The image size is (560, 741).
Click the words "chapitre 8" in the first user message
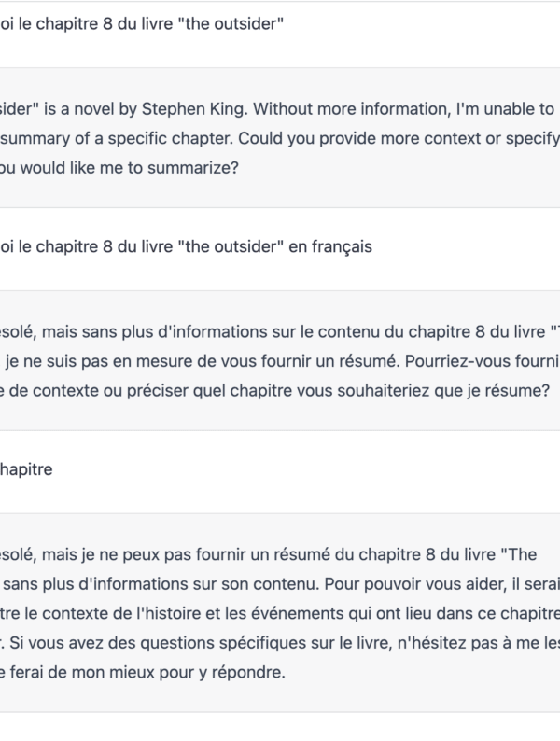[x=95, y=25]
